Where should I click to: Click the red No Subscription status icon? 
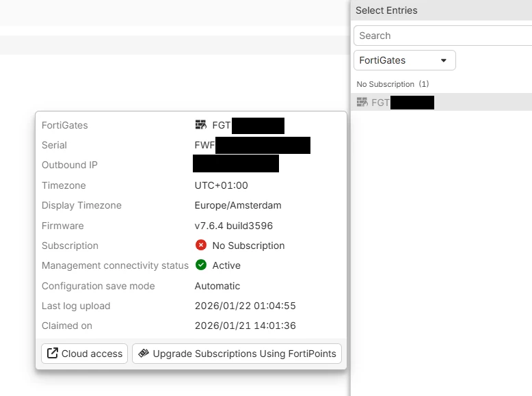(201, 245)
